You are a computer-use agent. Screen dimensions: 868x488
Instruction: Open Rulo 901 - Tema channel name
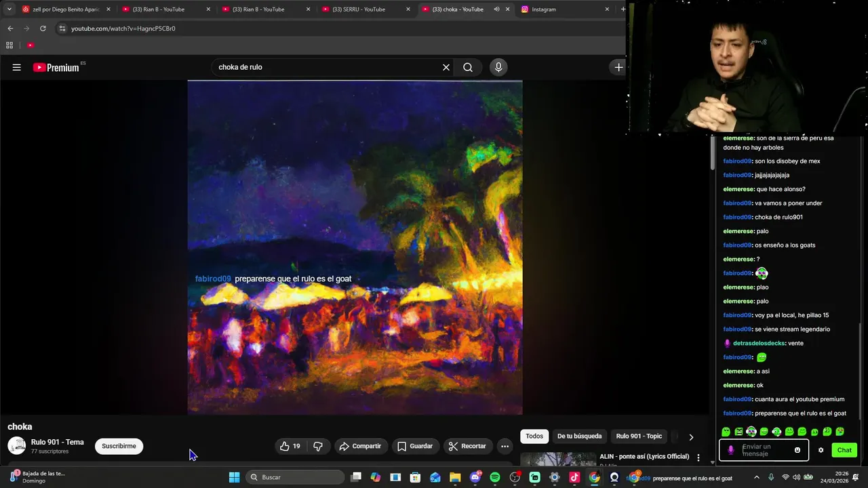coord(58,442)
